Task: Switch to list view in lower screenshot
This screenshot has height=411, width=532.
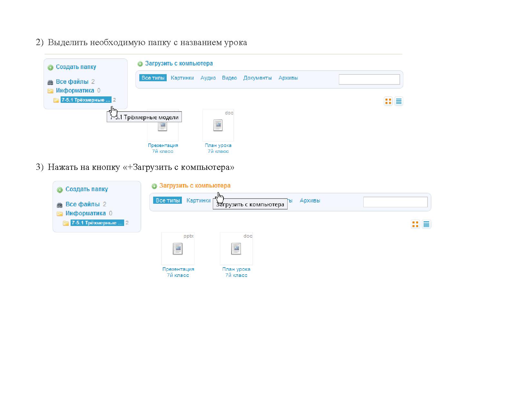Action: (x=427, y=224)
